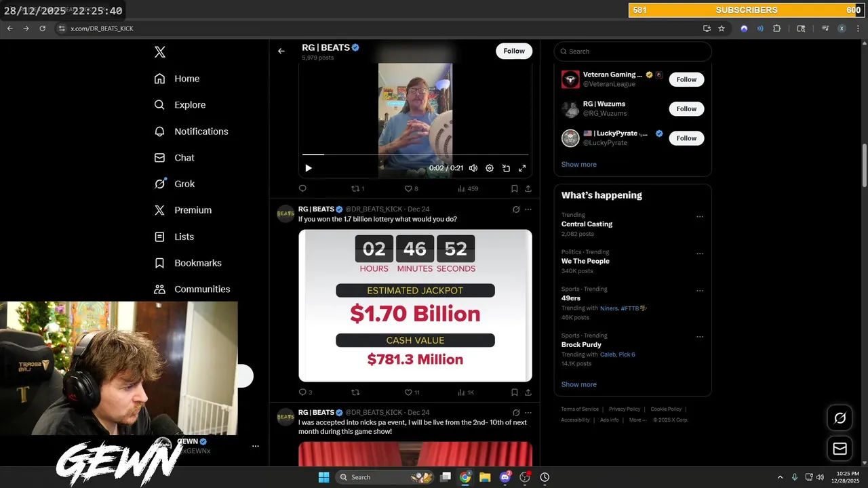
Task: Bookmark the lottery post
Action: click(515, 392)
